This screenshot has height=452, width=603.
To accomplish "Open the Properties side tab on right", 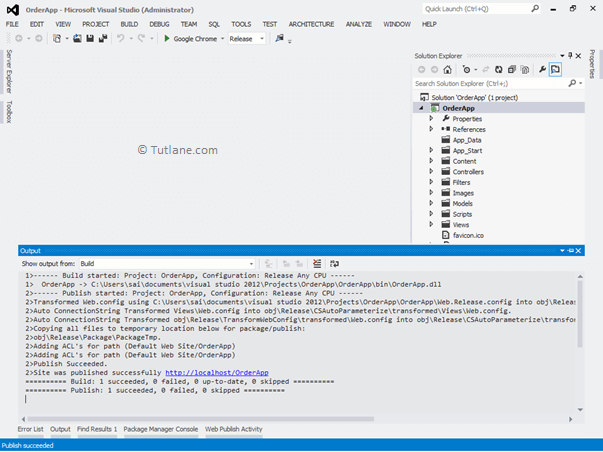I will 592,64.
